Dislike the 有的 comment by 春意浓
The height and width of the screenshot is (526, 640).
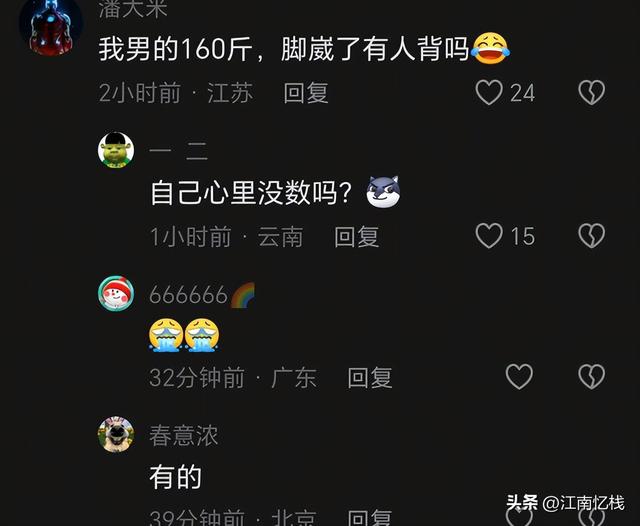pyautogui.click(x=591, y=517)
